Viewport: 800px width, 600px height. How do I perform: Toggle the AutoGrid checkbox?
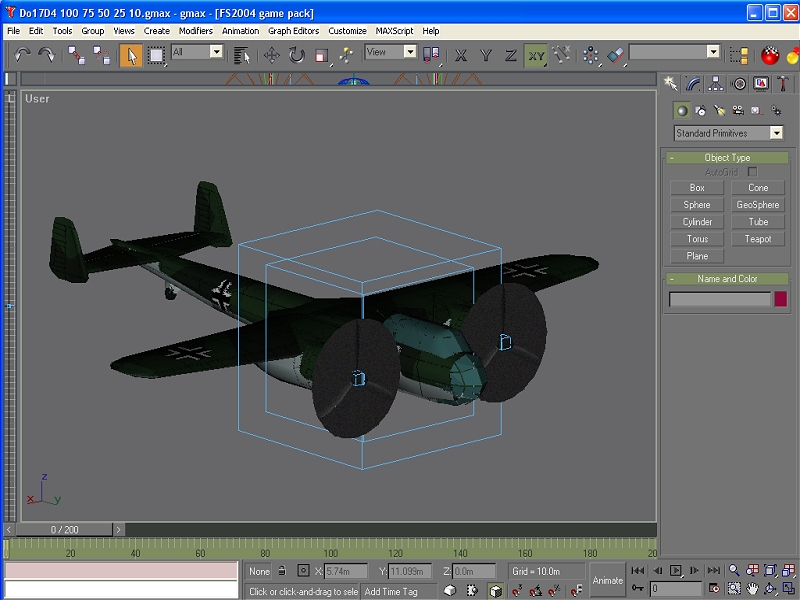752,172
